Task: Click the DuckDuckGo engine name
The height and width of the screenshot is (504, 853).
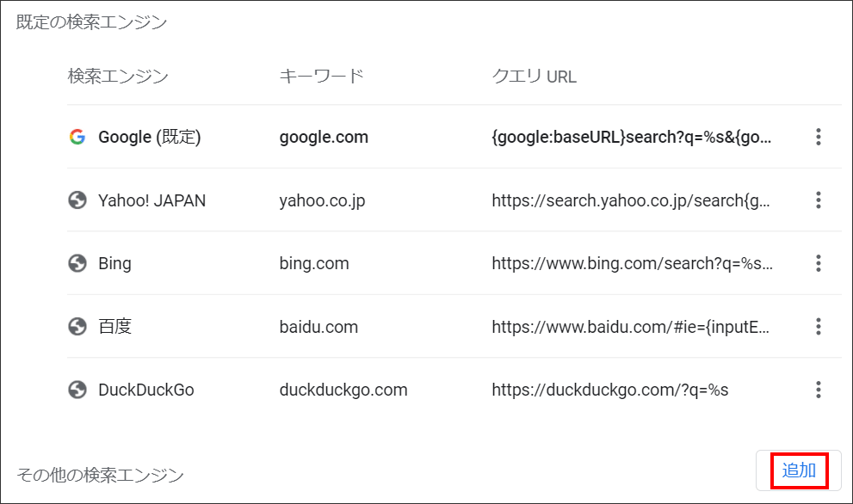Action: point(145,390)
